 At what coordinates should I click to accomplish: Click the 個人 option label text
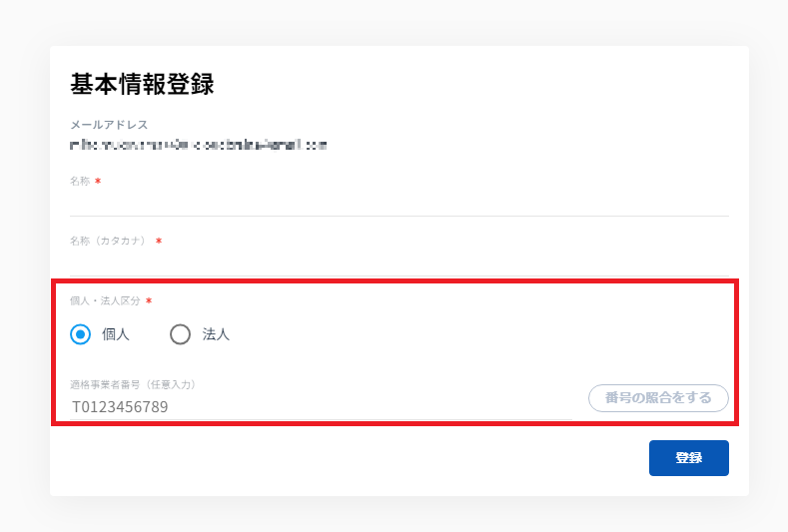click(x=116, y=334)
